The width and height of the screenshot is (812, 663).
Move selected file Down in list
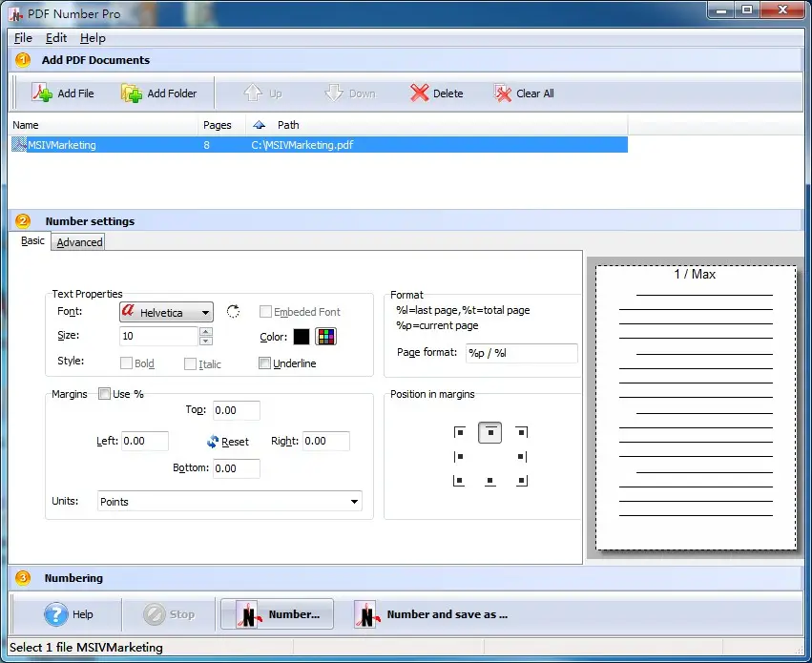[349, 93]
